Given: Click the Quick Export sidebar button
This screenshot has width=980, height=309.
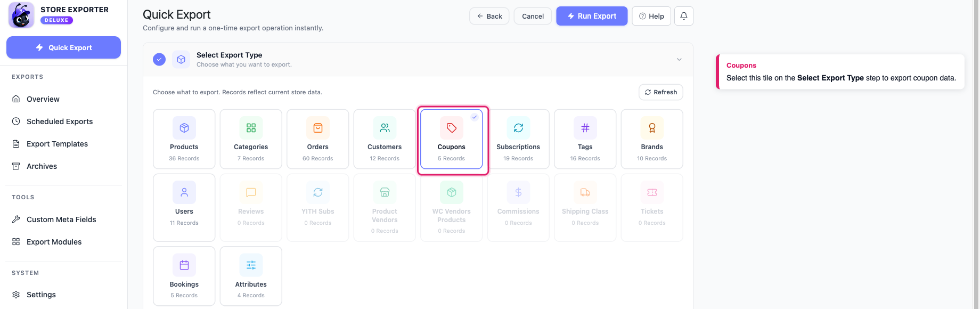Looking at the screenshot, I should pos(63,47).
